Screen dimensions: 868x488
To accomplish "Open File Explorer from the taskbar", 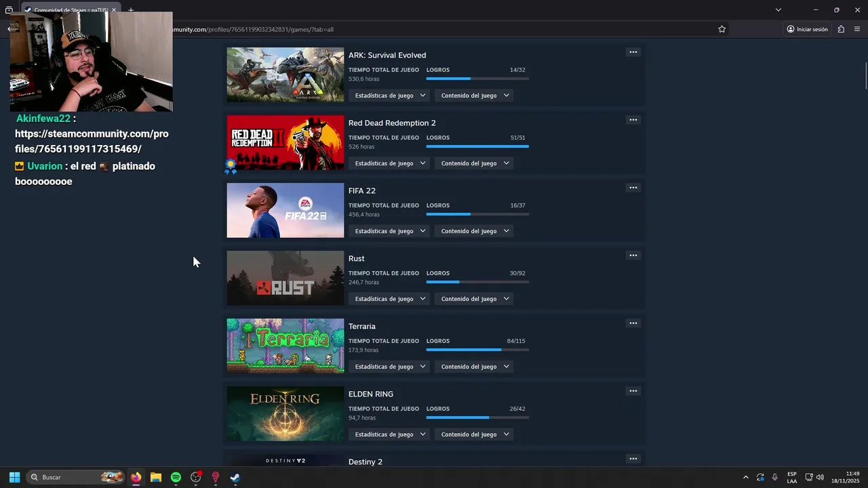I will 156,477.
